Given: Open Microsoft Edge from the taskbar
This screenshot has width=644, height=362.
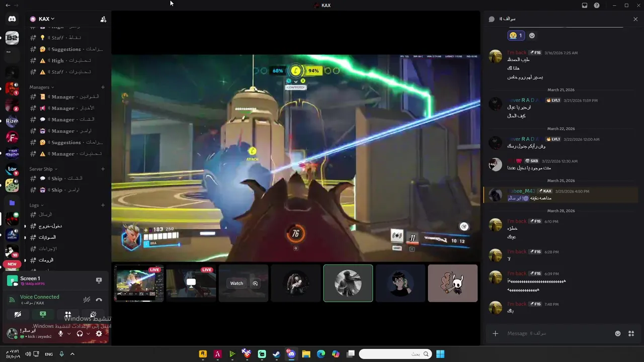Looking at the screenshot, I should click(320, 354).
